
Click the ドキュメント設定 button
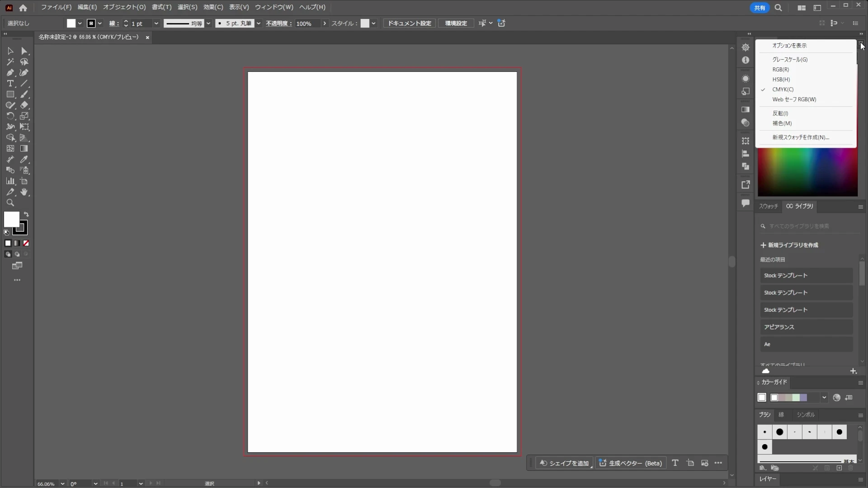[410, 23]
